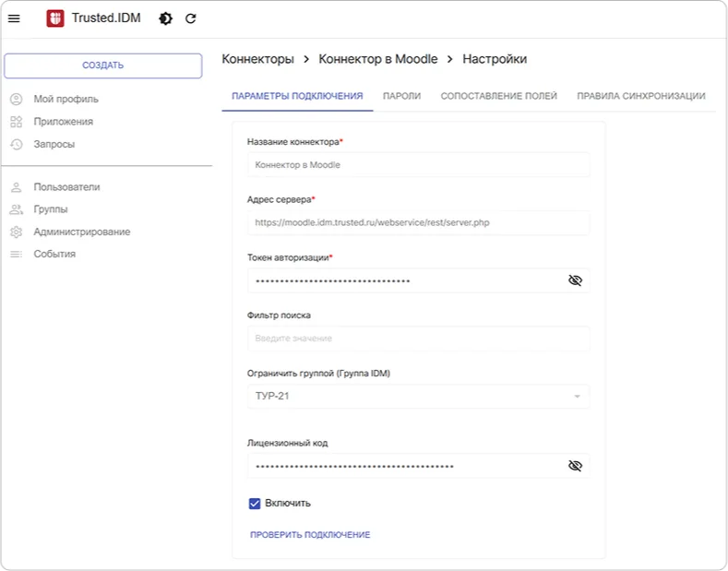728x571 pixels.
Task: Open Приложения via its grid icon
Action: pyautogui.click(x=17, y=122)
